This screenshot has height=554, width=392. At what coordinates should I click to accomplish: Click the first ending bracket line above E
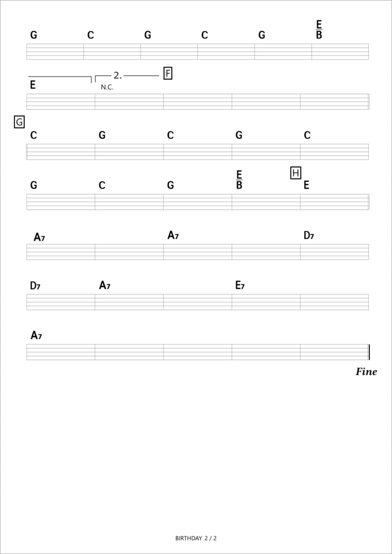(60, 77)
